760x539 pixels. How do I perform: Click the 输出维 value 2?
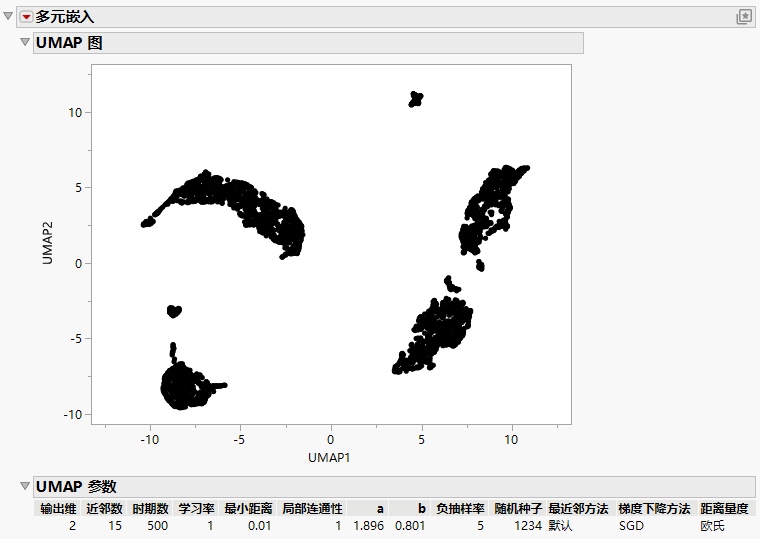coord(73,525)
